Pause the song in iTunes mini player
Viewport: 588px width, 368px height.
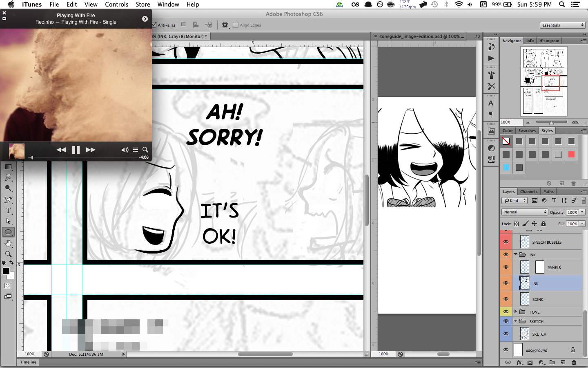(76, 150)
